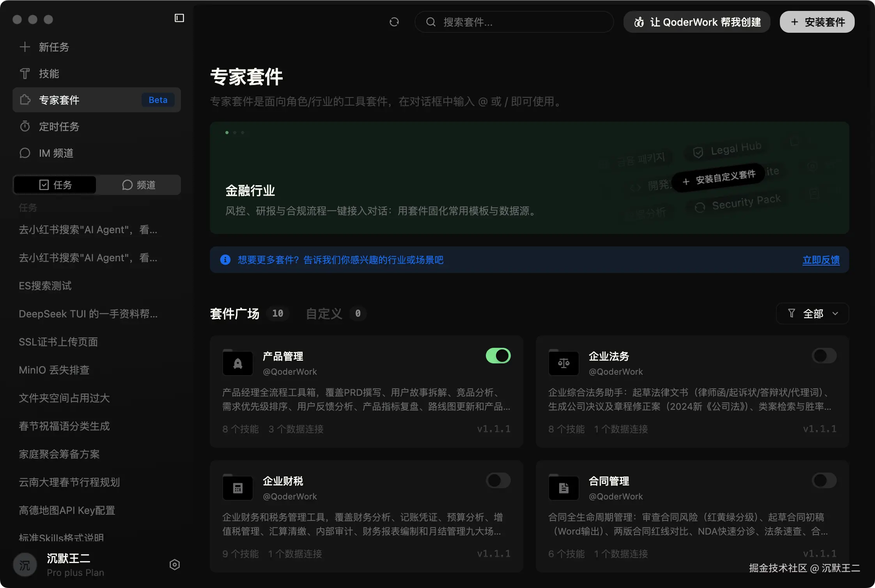875x588 pixels.
Task: Switch to the 任务 tab
Action: coord(55,185)
